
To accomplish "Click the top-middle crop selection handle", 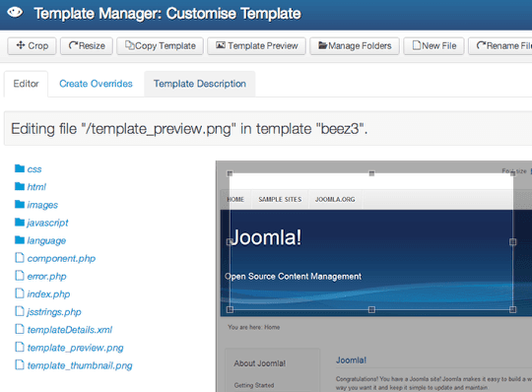I will [x=371, y=173].
